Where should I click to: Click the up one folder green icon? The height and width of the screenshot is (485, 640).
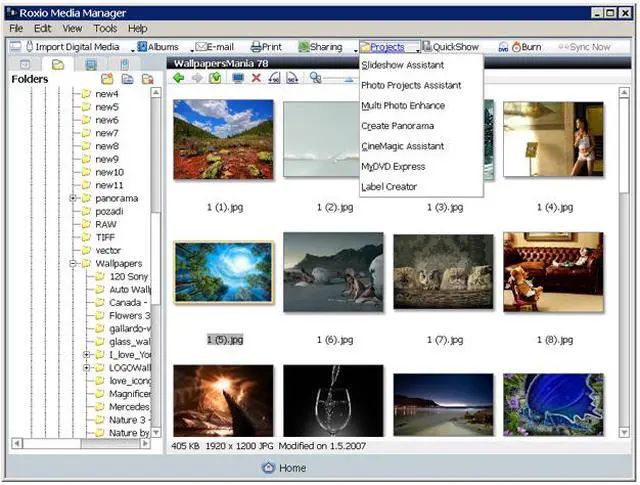(x=214, y=78)
